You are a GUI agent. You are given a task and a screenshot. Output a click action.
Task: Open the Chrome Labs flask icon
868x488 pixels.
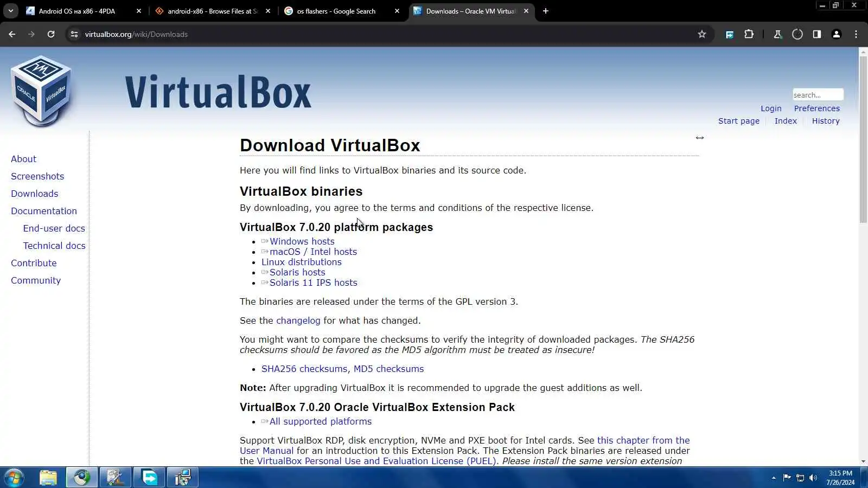point(777,34)
